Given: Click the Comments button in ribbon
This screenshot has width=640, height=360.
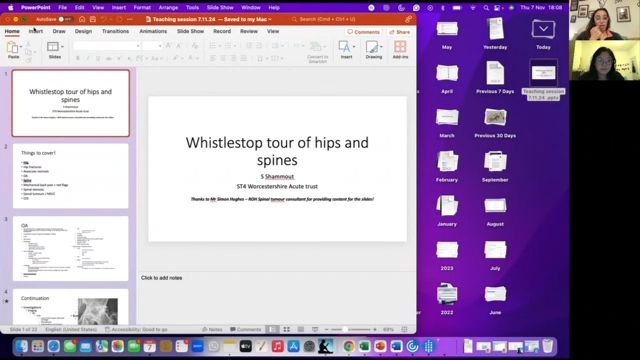Looking at the screenshot, I should 363,32.
